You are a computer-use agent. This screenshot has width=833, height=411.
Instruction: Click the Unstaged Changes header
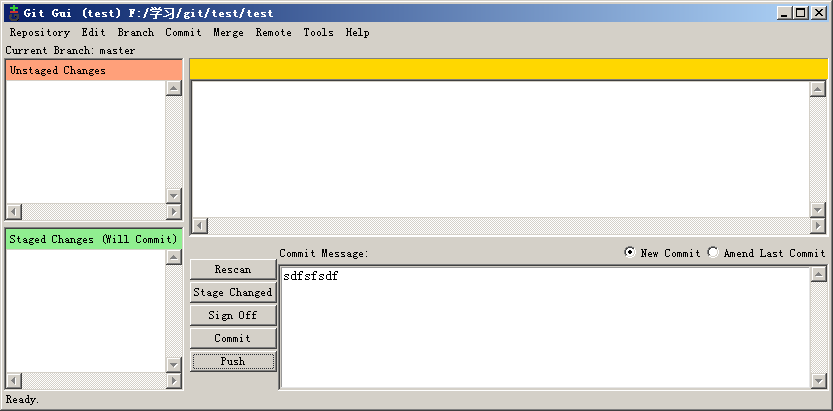pyautogui.click(x=94, y=70)
